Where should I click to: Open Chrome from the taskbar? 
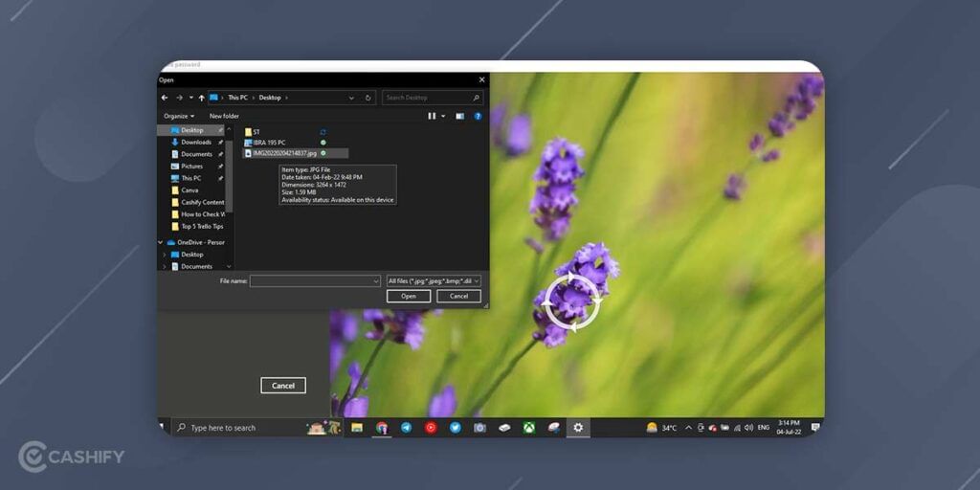[382, 428]
